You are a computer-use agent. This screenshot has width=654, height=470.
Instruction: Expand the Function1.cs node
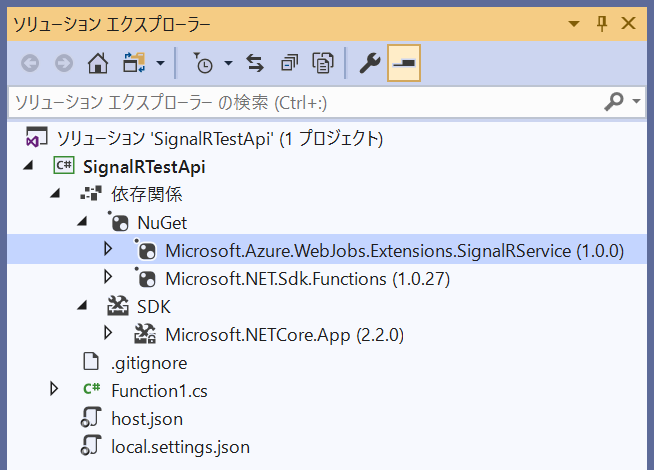(x=54, y=389)
